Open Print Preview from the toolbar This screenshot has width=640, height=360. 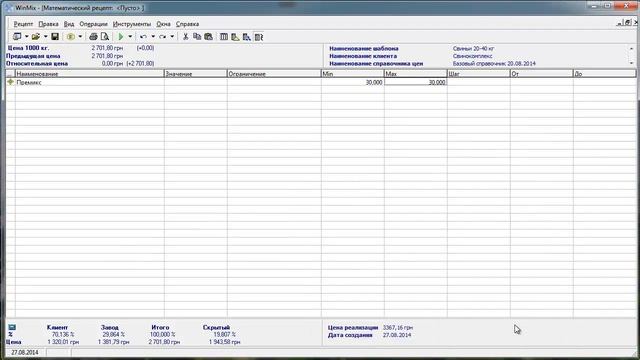(105, 37)
